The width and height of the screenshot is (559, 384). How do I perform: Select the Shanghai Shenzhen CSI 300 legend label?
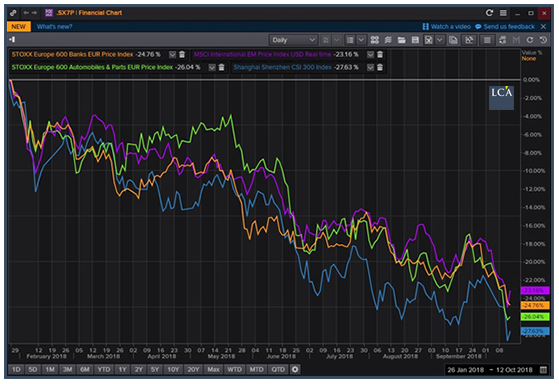[282, 67]
